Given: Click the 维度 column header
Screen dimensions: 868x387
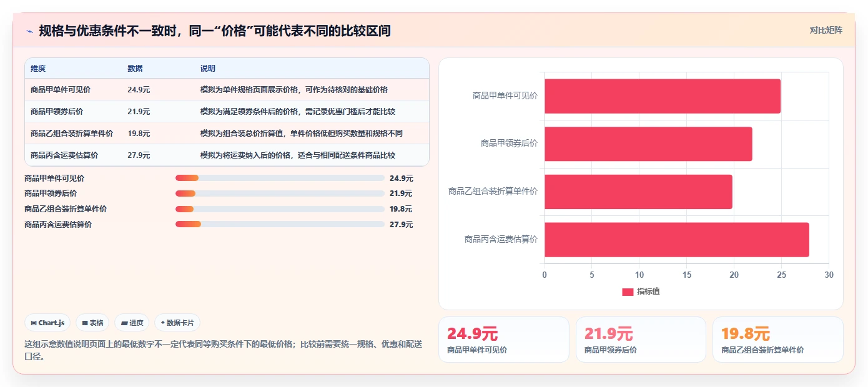Looking at the screenshot, I should [38, 69].
